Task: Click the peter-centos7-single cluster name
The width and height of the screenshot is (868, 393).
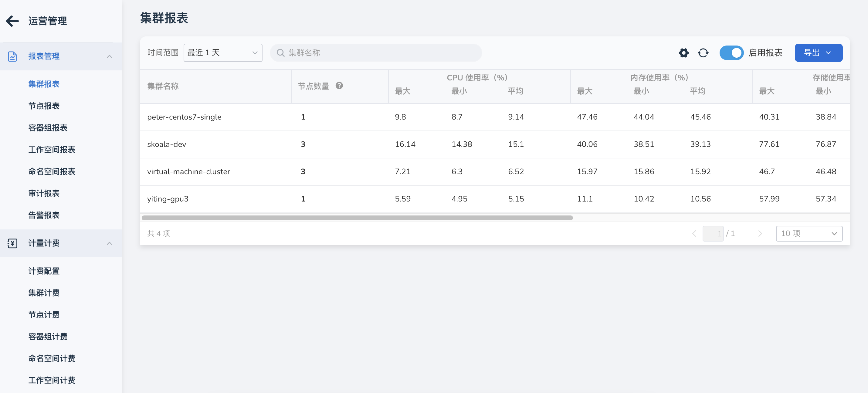Action: [x=184, y=117]
